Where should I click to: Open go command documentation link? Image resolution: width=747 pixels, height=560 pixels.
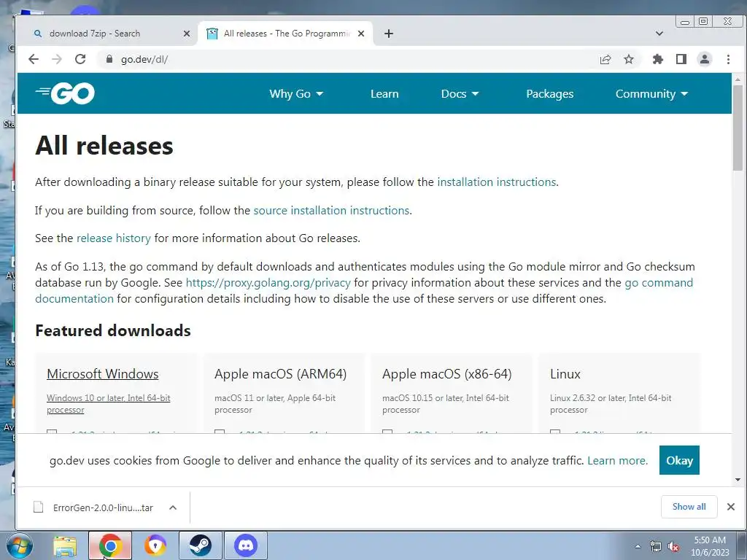pos(659,283)
